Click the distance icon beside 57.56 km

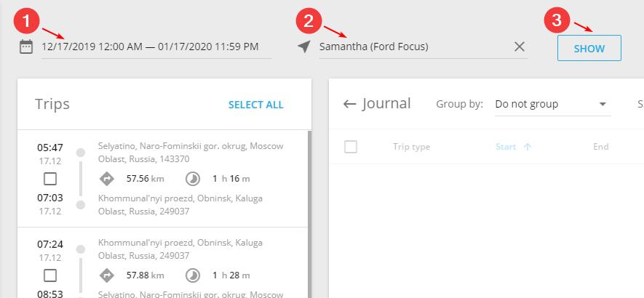tap(107, 179)
